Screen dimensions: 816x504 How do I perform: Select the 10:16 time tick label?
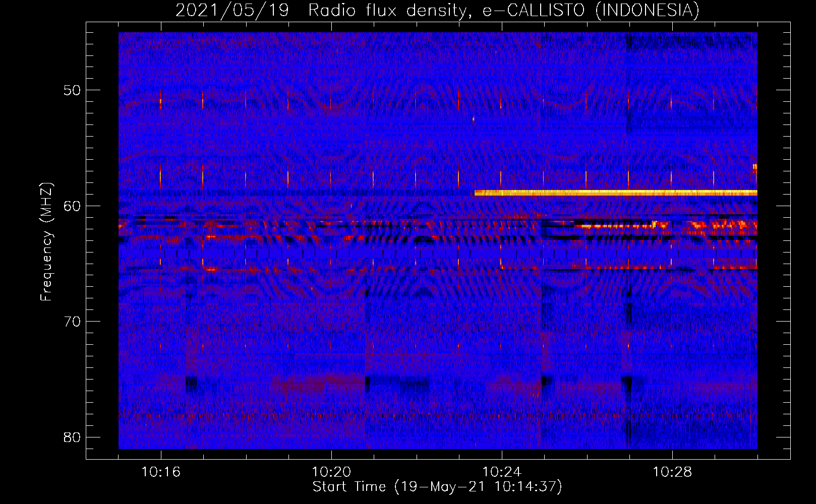click(161, 472)
